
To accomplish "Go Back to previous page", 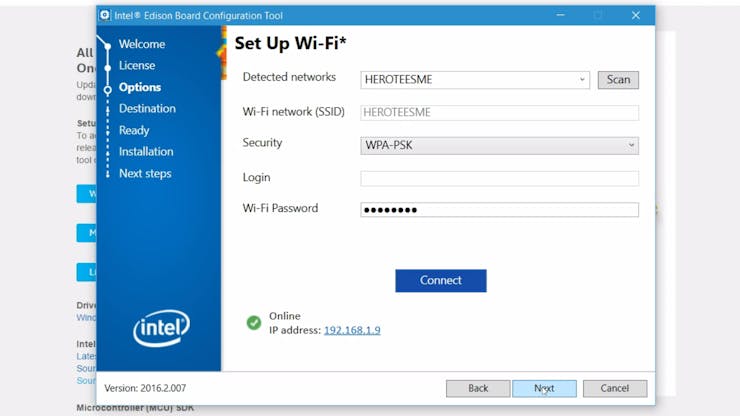I will [478, 389].
